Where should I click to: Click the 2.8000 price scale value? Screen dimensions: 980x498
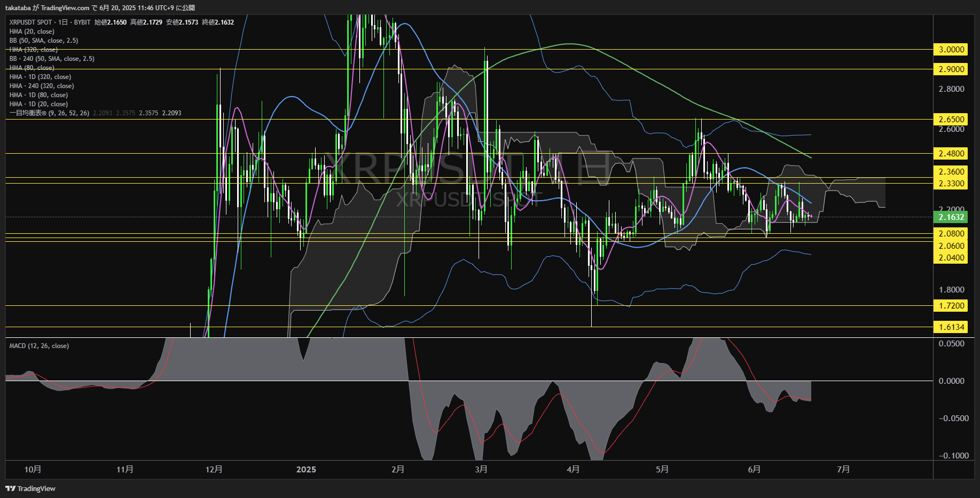click(x=951, y=89)
